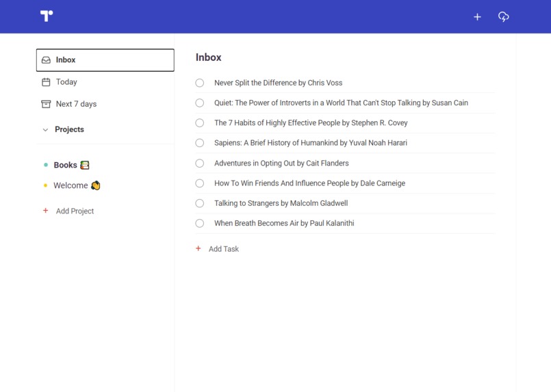The height and width of the screenshot is (392, 551).
Task: Open the Welcome project
Action: [x=71, y=185]
